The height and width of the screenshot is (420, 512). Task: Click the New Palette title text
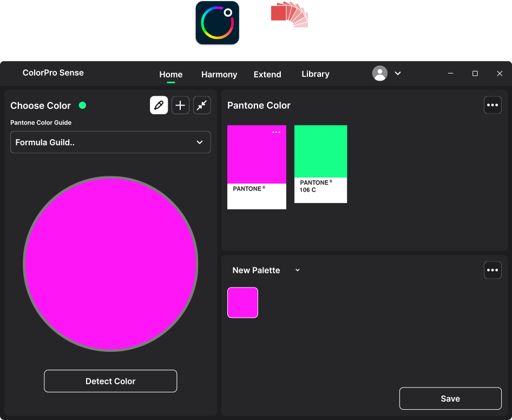tap(257, 270)
